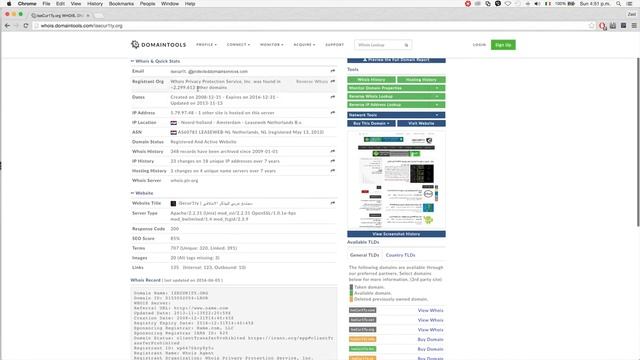Click the first Buy Domain link
This screenshot has width=640, height=360.
click(430, 340)
